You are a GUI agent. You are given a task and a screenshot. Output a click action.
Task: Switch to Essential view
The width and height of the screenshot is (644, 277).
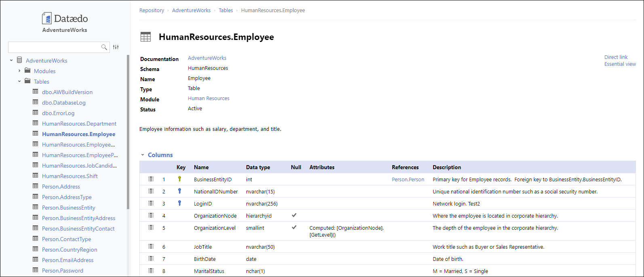(620, 64)
